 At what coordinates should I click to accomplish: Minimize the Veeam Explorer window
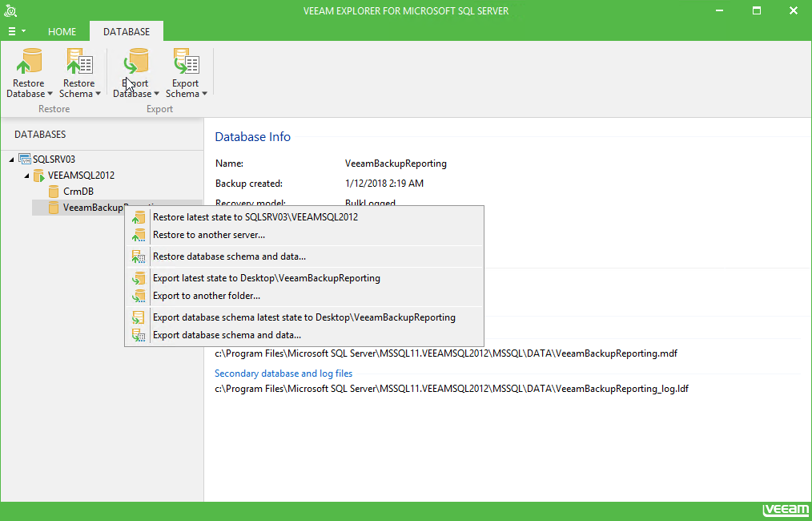pyautogui.click(x=719, y=11)
